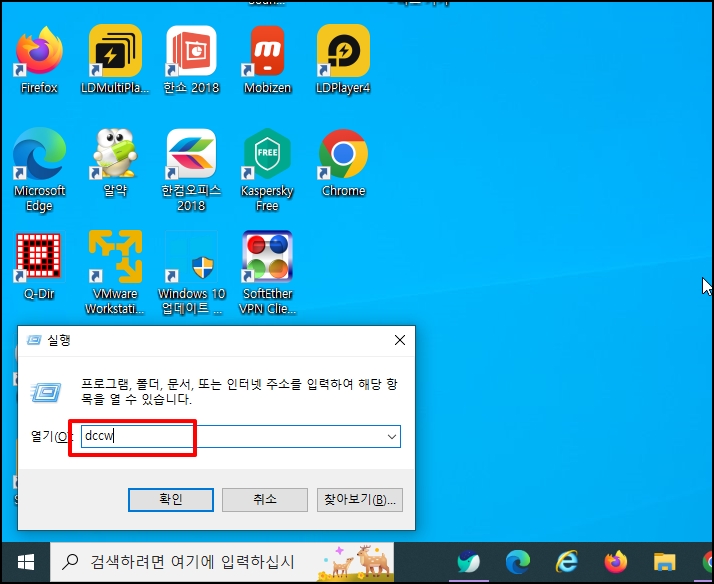
Task: Launch Internet Explorer from the taskbar
Action: [567, 562]
